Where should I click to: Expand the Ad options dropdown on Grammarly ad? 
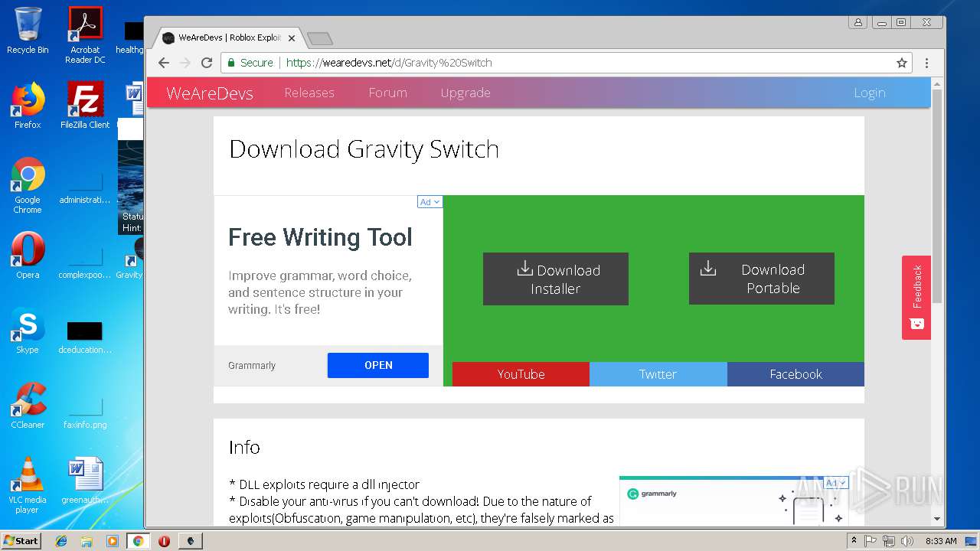[430, 202]
